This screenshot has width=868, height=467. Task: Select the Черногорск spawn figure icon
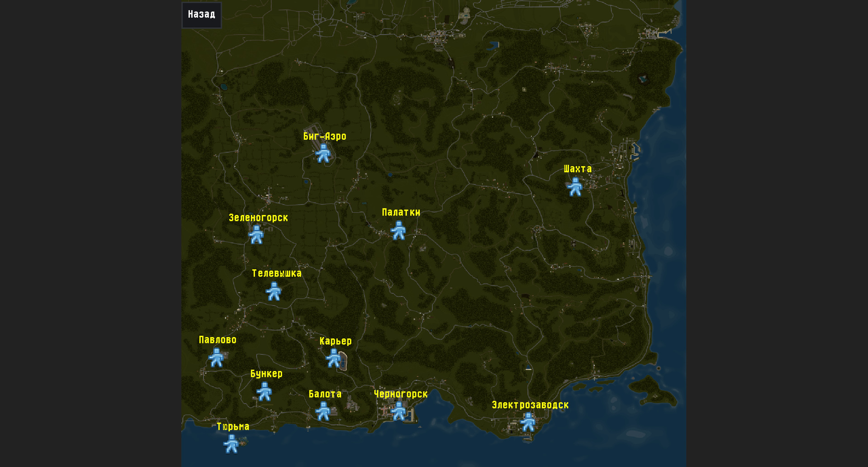pyautogui.click(x=398, y=411)
